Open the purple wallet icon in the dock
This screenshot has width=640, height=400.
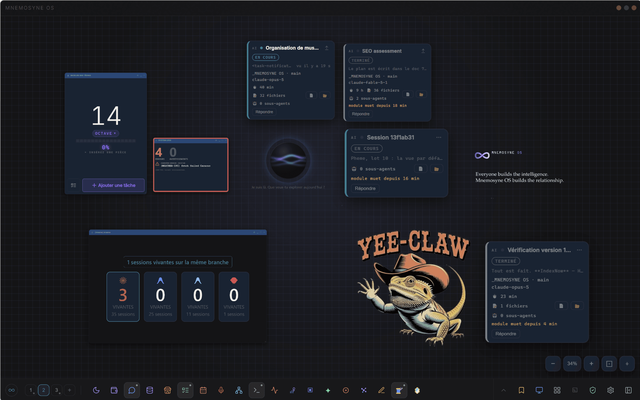114,390
